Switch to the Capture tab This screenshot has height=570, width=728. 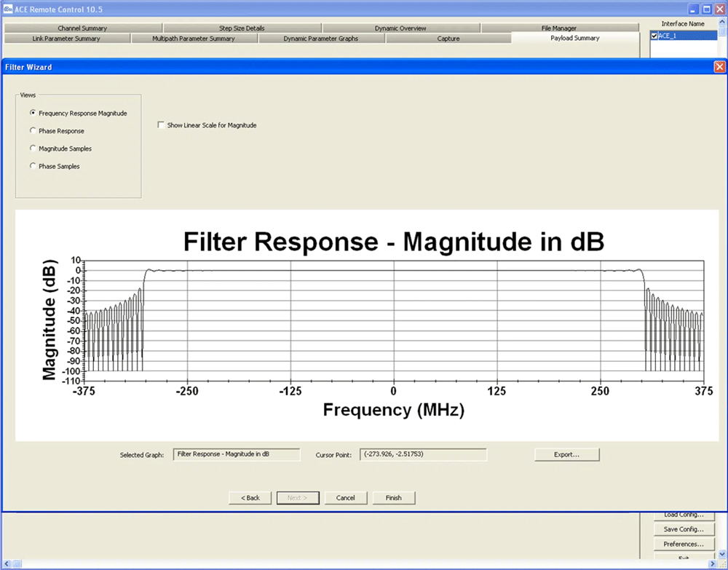click(448, 39)
